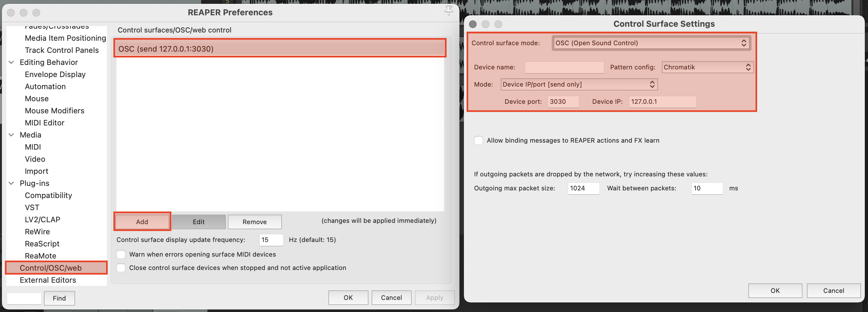Open the Editing Behavior preferences page

pos(48,62)
